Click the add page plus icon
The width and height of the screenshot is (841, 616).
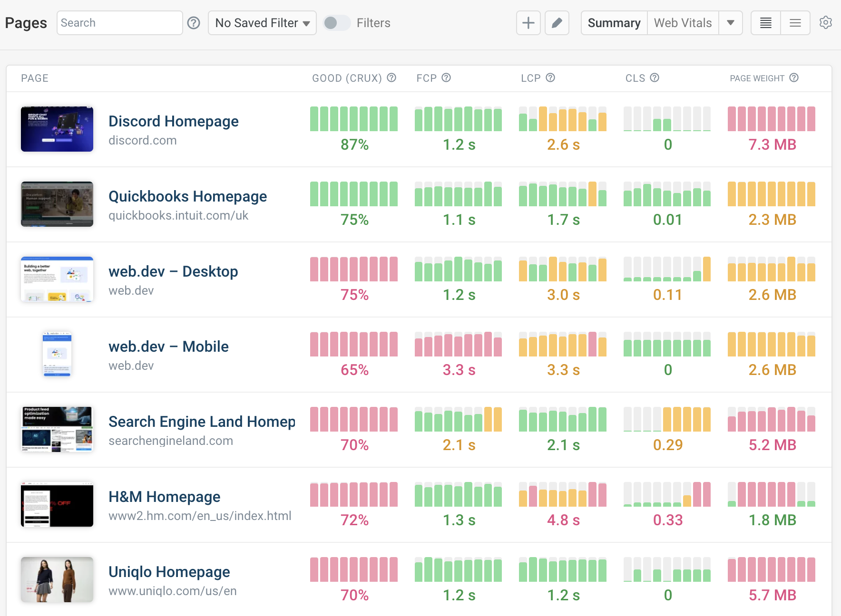[x=528, y=23]
